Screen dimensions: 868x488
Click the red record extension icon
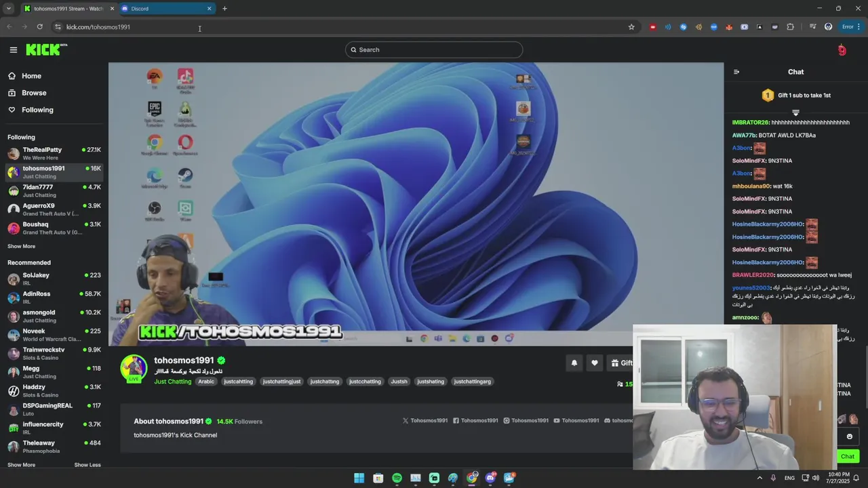[x=652, y=27]
